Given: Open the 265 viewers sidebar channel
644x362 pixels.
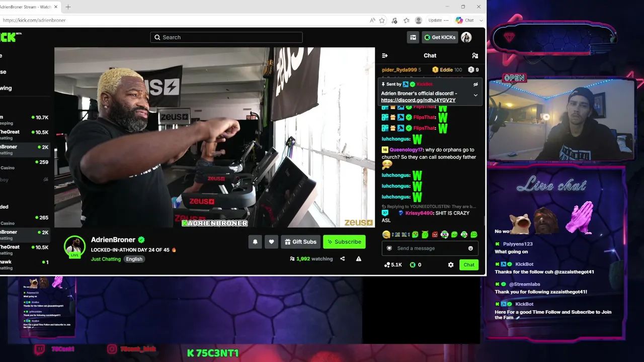Looking at the screenshot, I should click(24, 220).
